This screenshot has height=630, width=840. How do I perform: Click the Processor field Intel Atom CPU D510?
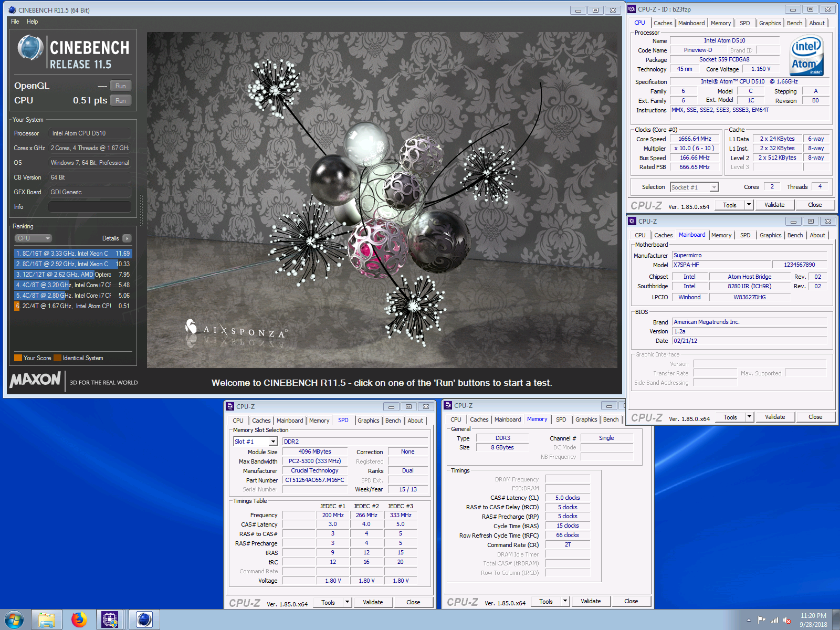(90, 133)
